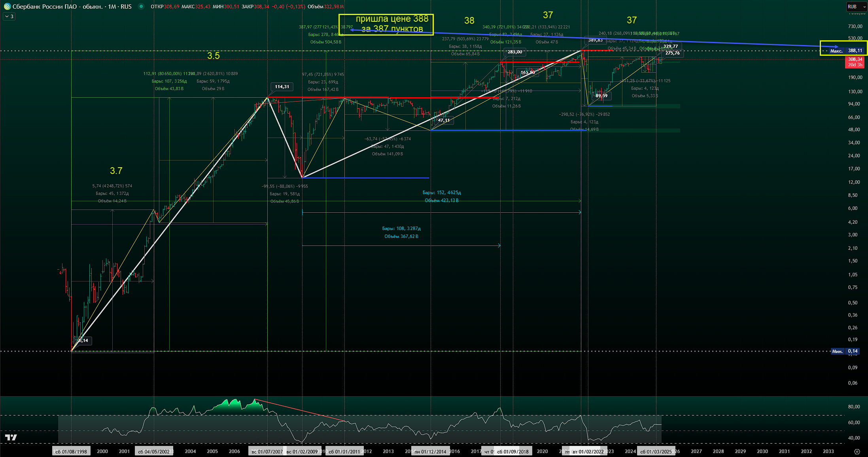Select the 329,77 price tag on chart

[671, 46]
